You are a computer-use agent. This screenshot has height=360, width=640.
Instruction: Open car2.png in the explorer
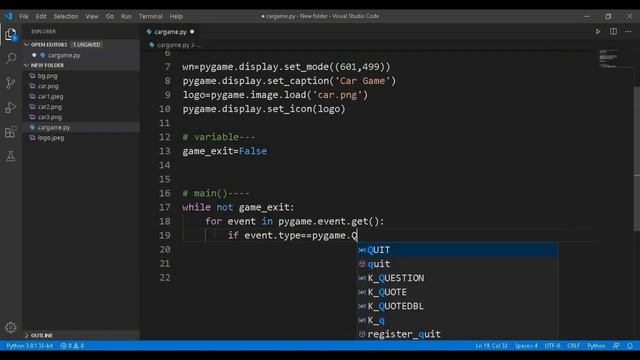tap(50, 107)
